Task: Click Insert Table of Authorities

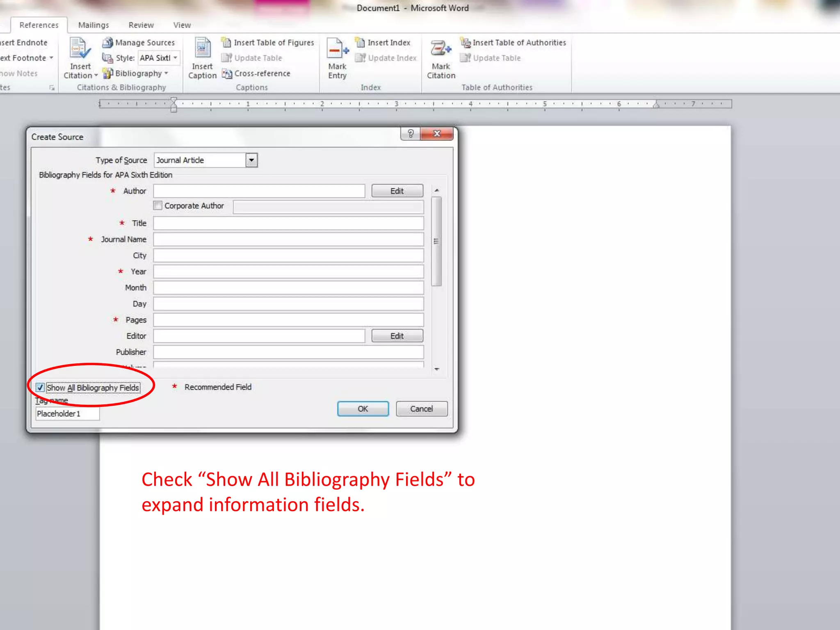Action: (x=513, y=42)
